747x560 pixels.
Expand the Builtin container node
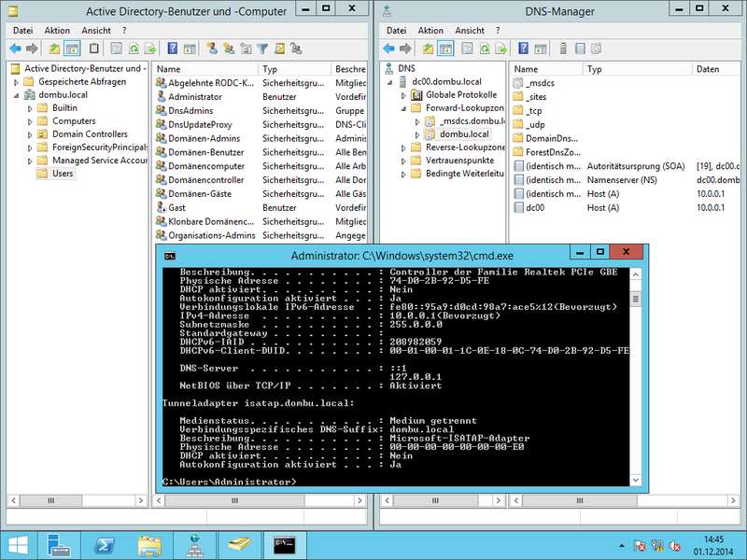coord(30,108)
